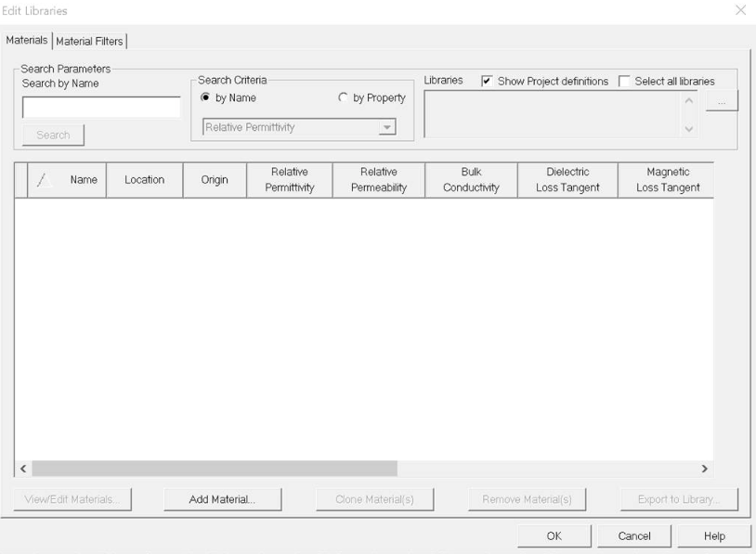This screenshot has height=554, width=756.
Task: Click horizontal scrollbar right arrow
Action: pos(704,470)
